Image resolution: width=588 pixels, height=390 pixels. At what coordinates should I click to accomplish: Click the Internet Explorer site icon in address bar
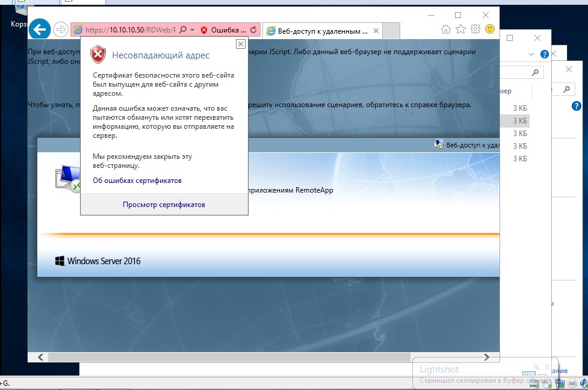[78, 29]
